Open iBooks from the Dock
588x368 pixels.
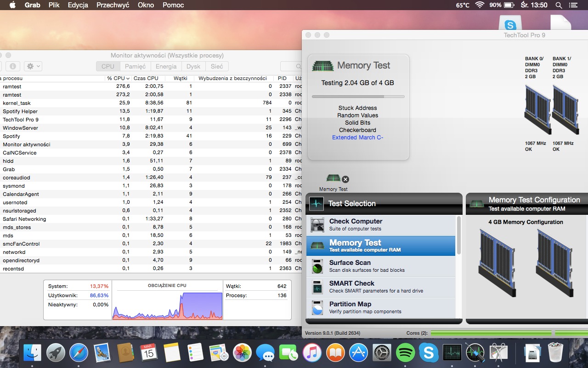tap(335, 353)
